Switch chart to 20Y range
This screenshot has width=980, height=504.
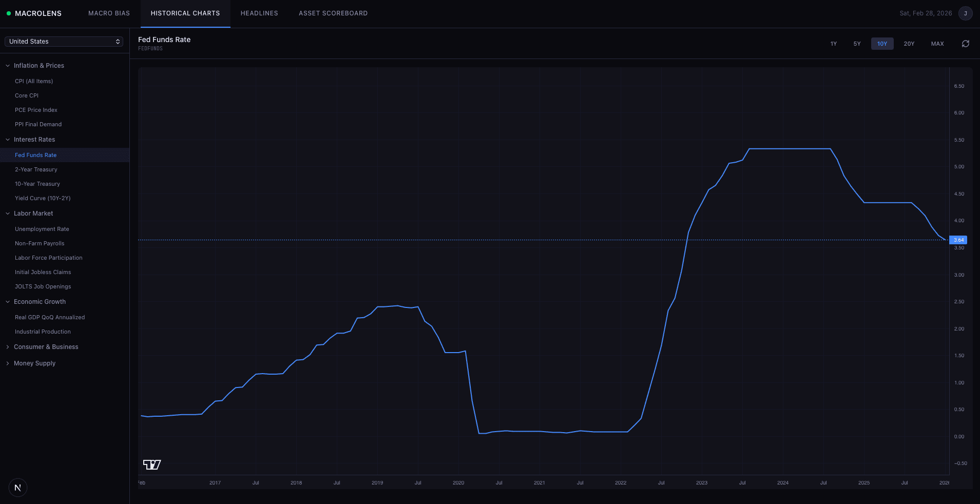point(909,44)
